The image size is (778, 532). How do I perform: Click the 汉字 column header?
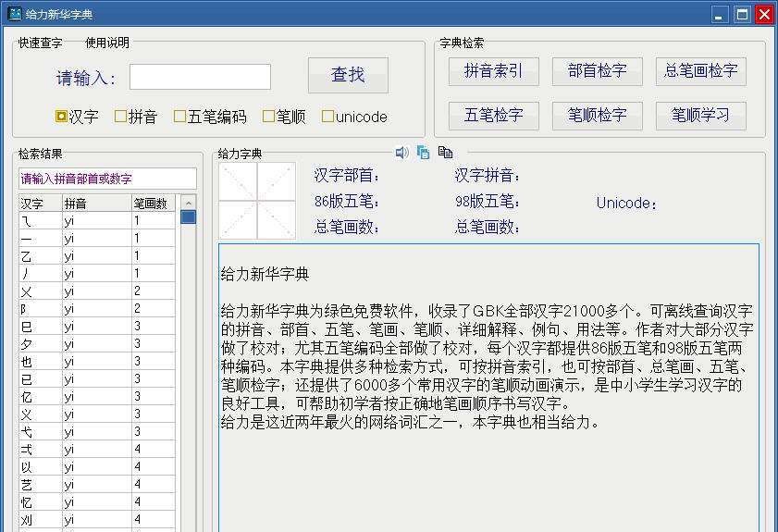[40, 203]
